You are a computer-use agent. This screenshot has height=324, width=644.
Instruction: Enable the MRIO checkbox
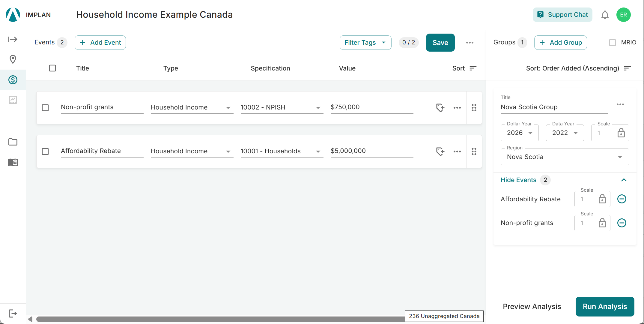click(x=613, y=43)
